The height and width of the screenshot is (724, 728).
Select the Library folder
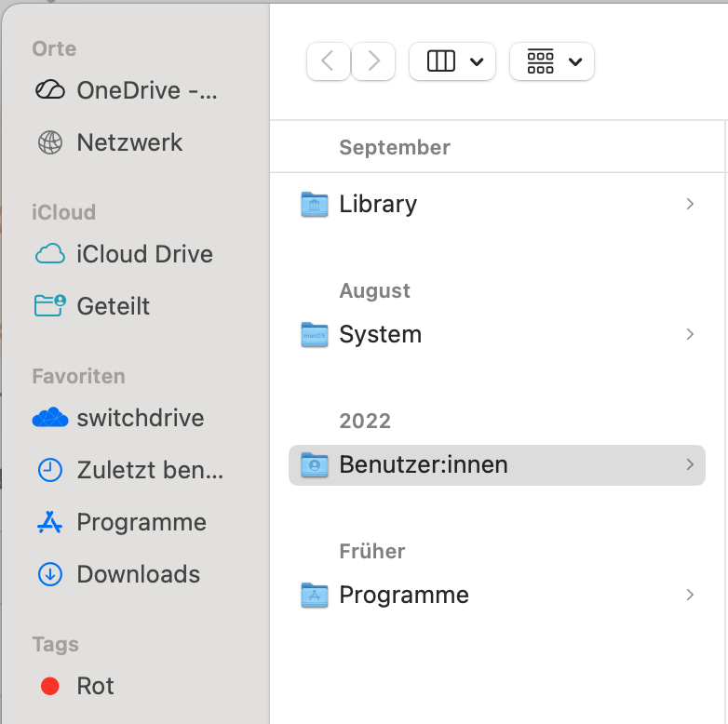(x=377, y=204)
